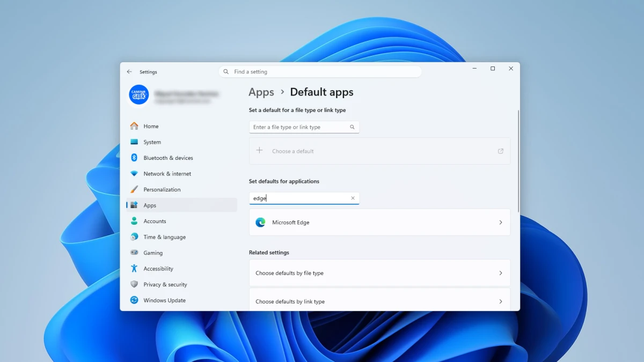Select the Bluetooth & devices icon

(134, 158)
